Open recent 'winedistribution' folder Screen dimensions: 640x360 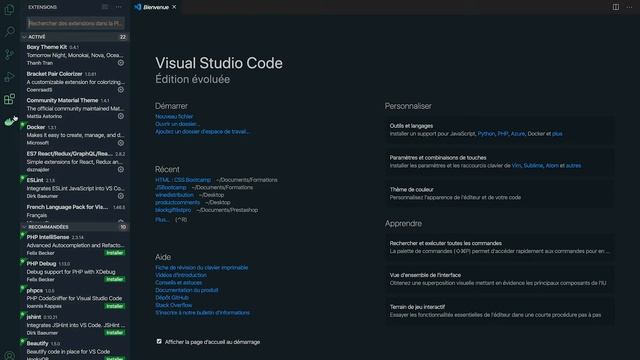(174, 195)
